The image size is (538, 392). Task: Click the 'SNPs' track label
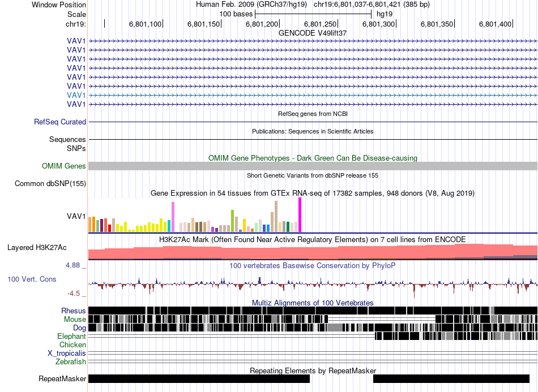76,148
